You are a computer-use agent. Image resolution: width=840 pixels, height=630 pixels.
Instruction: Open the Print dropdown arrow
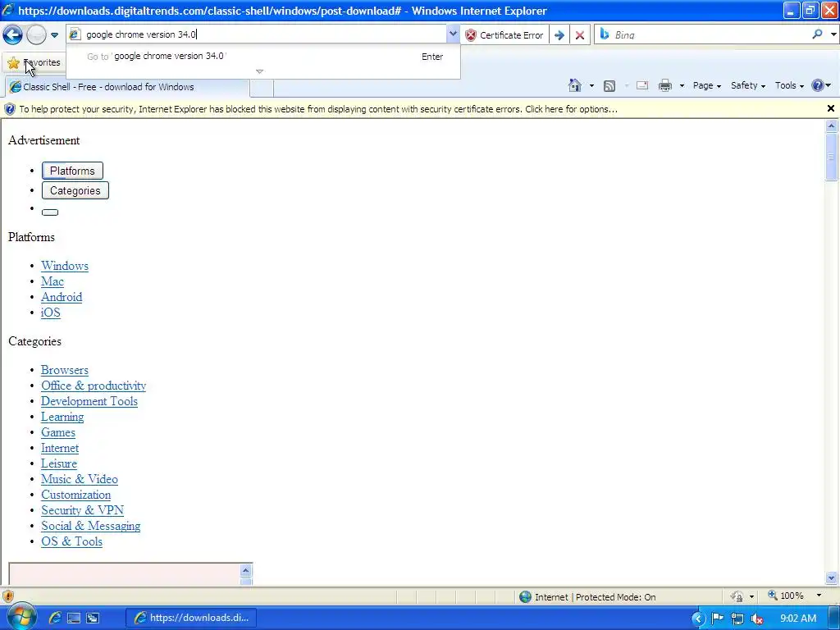(x=682, y=85)
